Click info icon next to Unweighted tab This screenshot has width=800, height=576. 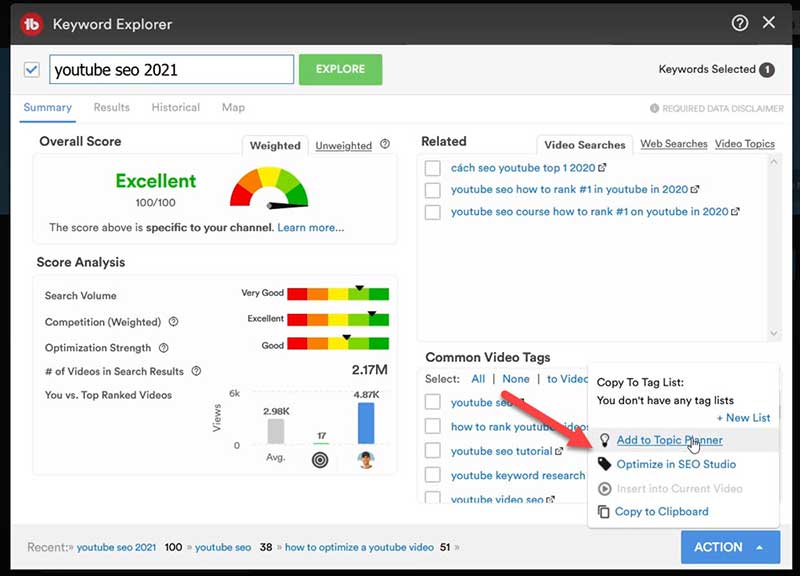click(385, 145)
